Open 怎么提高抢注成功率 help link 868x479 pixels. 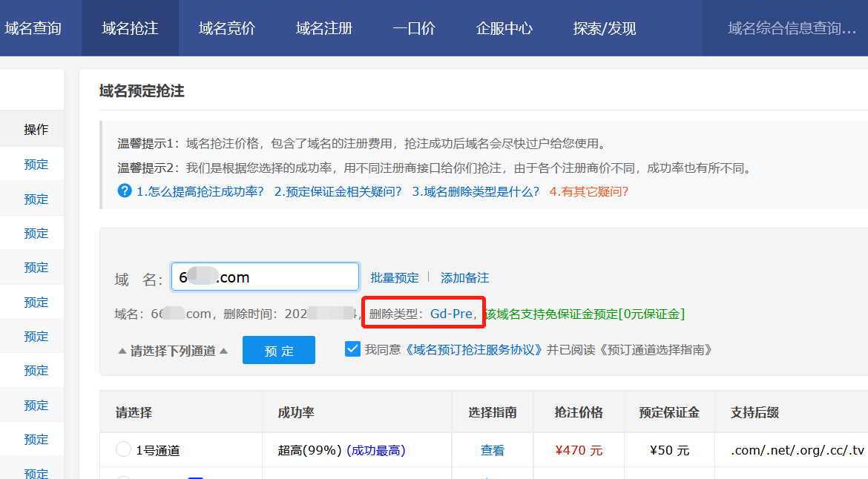200,191
